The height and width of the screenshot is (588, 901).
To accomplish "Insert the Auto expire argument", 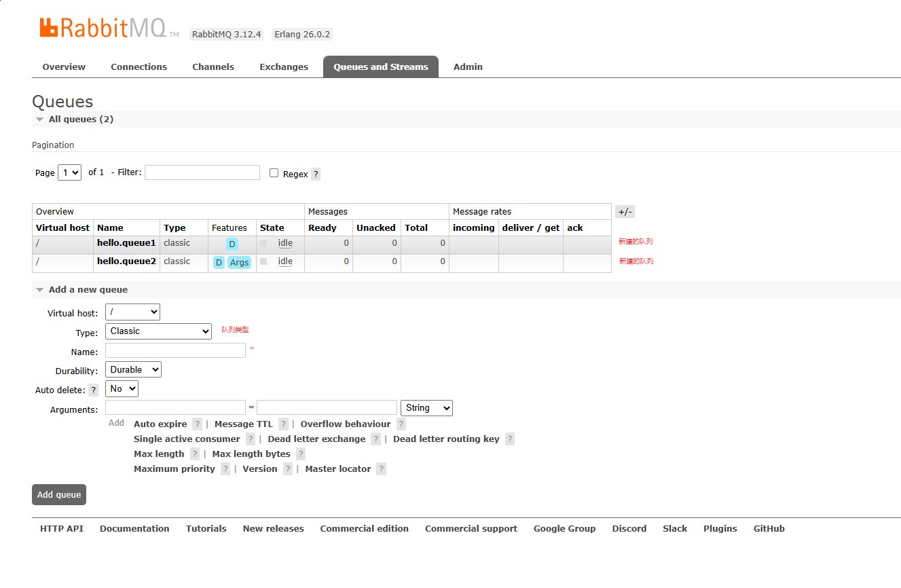I will 160,424.
